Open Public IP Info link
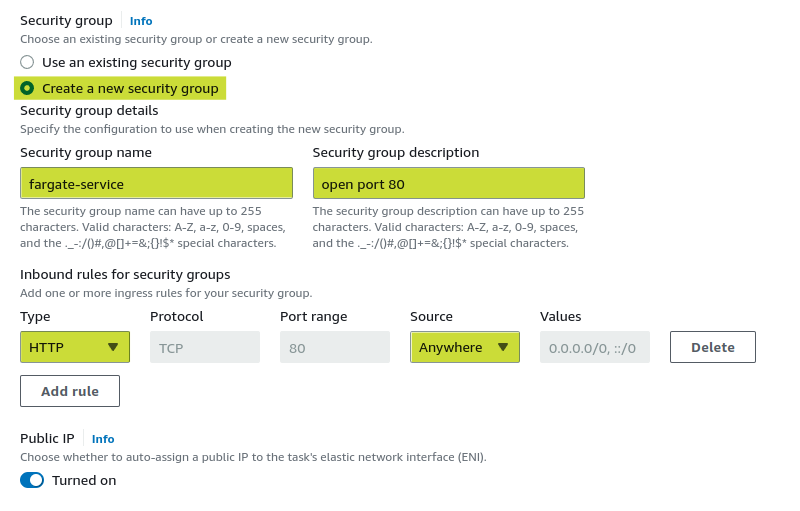 [x=103, y=439]
